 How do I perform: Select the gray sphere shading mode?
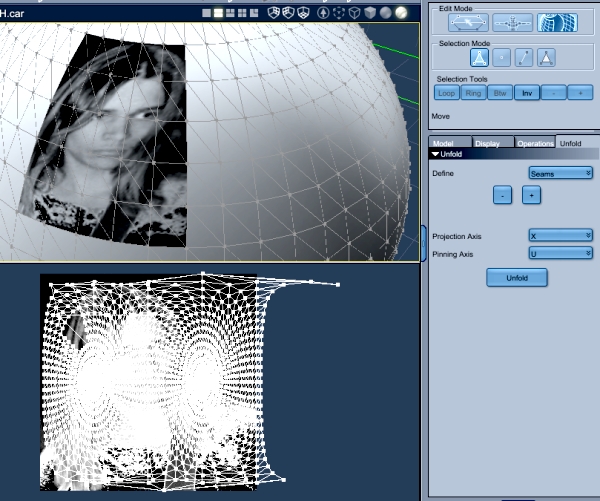pyautogui.click(x=386, y=13)
